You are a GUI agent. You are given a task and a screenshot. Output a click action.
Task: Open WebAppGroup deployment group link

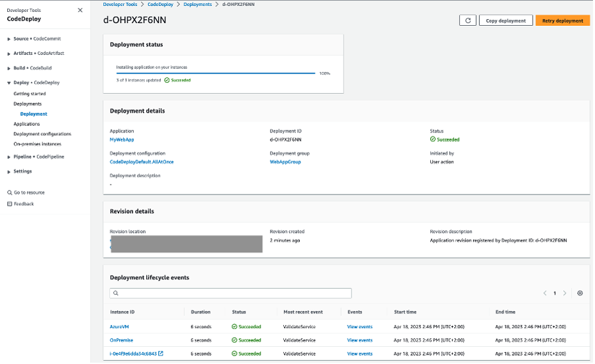coord(286,162)
